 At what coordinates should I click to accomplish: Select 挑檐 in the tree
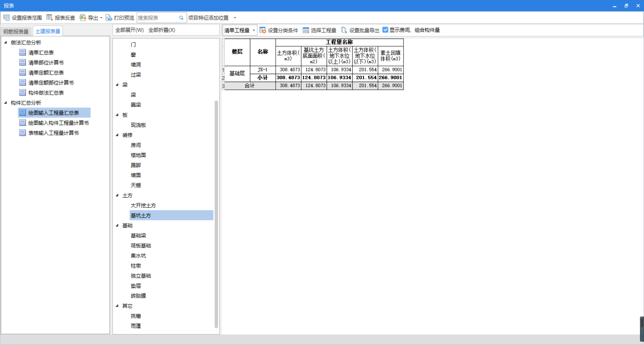pos(136,316)
